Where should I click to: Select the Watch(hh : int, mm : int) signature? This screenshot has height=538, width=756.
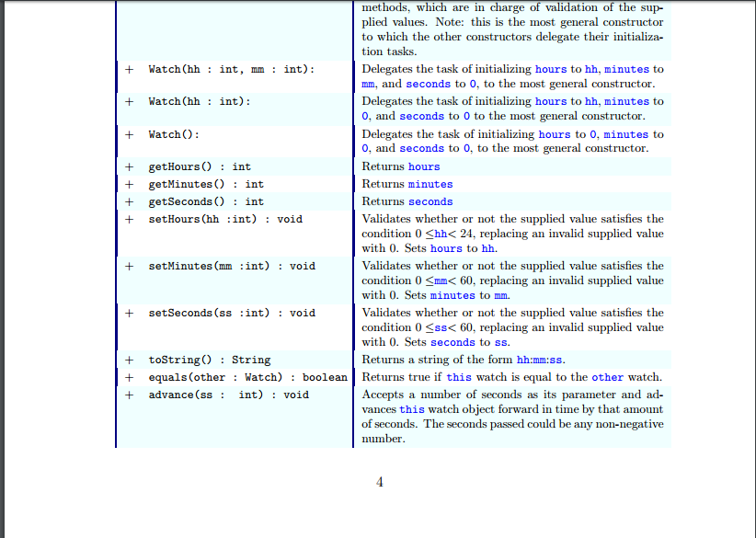(229, 68)
